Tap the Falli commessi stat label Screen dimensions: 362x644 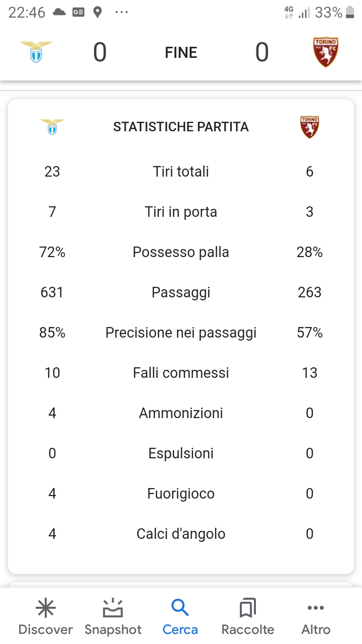point(181,373)
